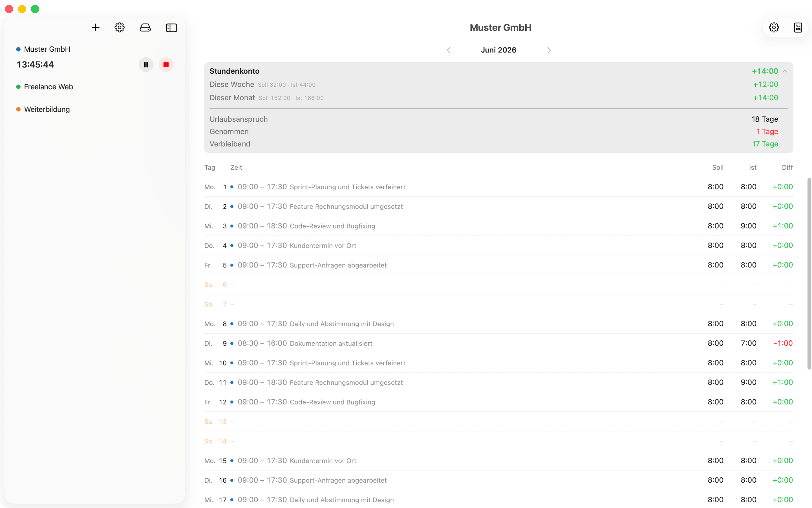Click the Stundenkonto heading
The height and width of the screenshot is (508, 812).
[234, 71]
